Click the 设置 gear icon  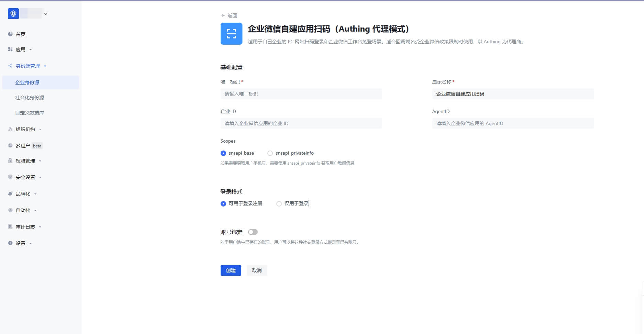click(x=10, y=243)
